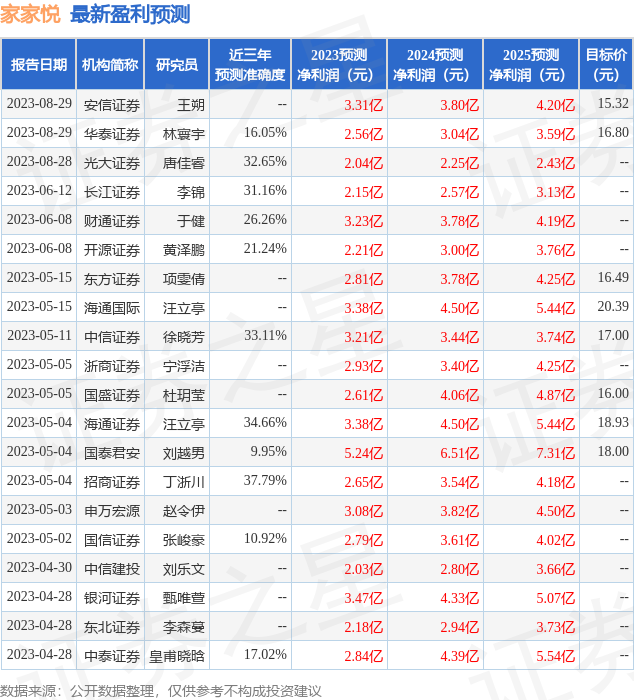634x700 pixels.
Task: Click the 6.51亿 2024 profit forecast
Action: (x=459, y=454)
